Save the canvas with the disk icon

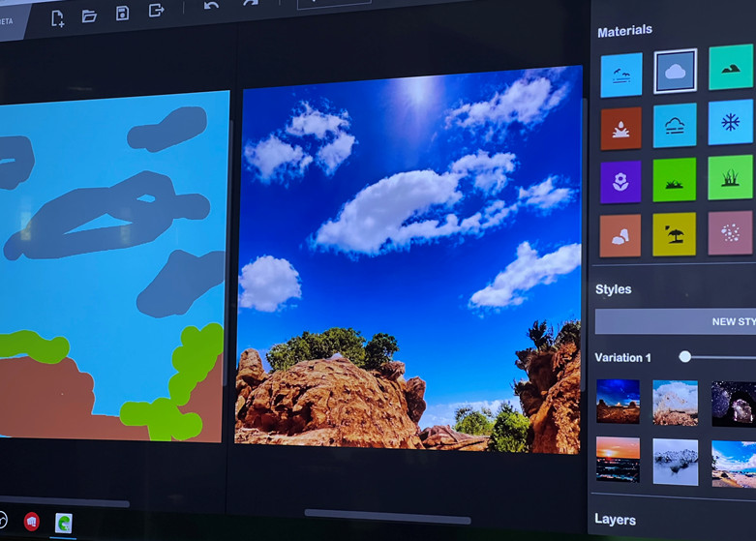pos(122,14)
